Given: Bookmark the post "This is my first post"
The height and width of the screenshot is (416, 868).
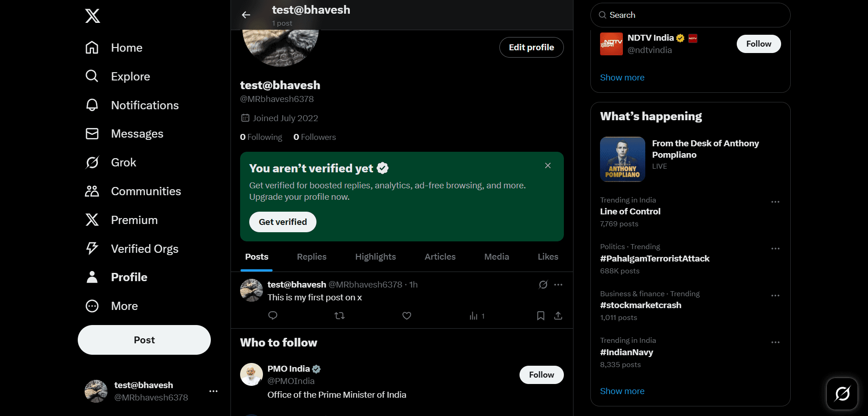Looking at the screenshot, I should 541,316.
